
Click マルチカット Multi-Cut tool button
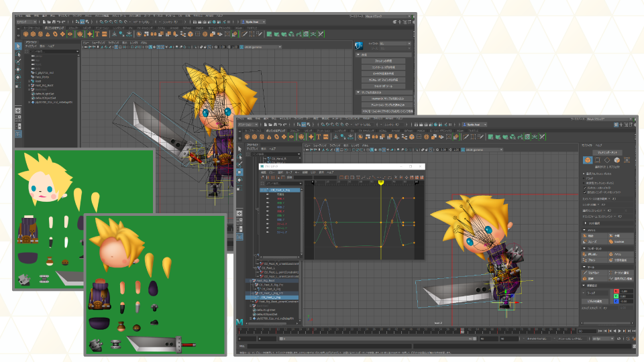click(x=594, y=273)
